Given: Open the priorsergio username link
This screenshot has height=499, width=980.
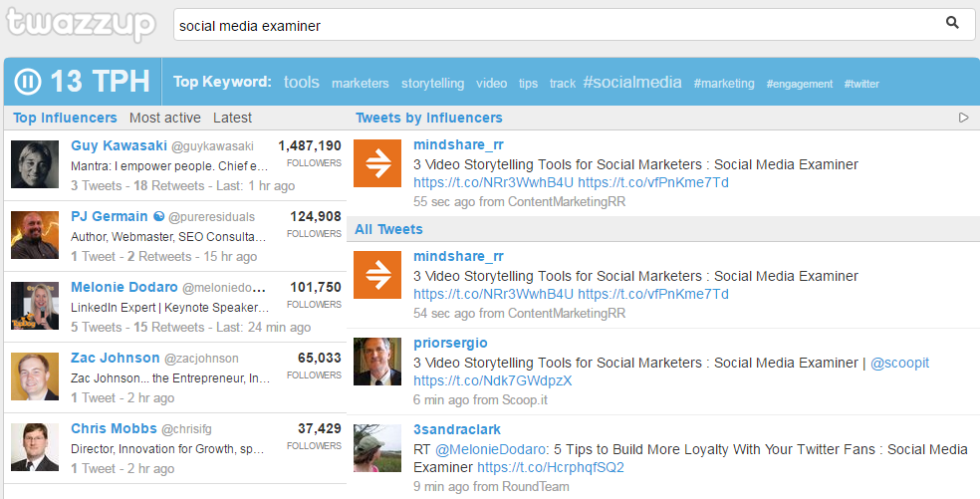Looking at the screenshot, I should tap(450, 343).
